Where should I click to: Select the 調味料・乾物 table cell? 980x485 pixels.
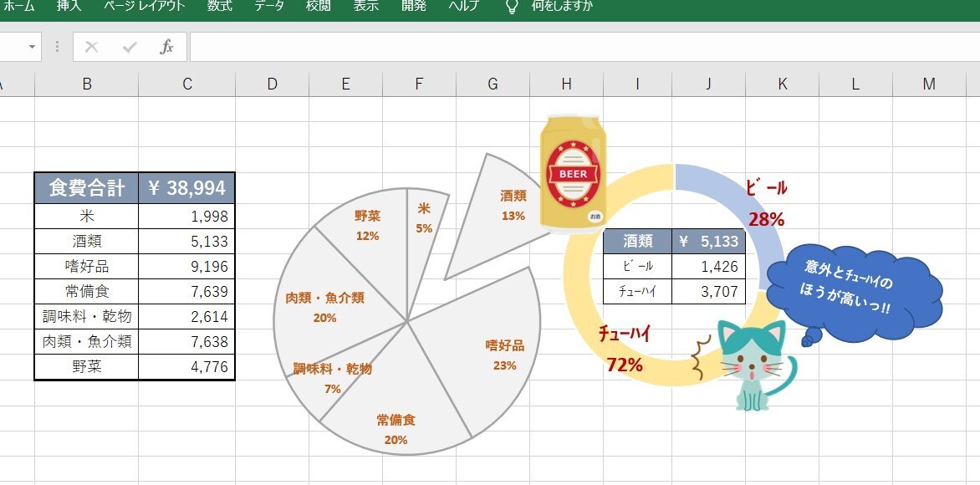(86, 316)
